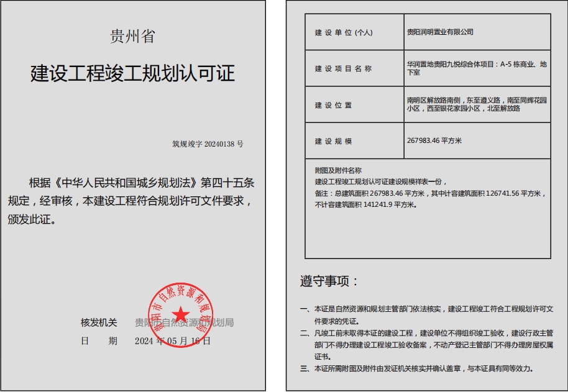Click the date 2024 年 05 月 16 日

172,341
